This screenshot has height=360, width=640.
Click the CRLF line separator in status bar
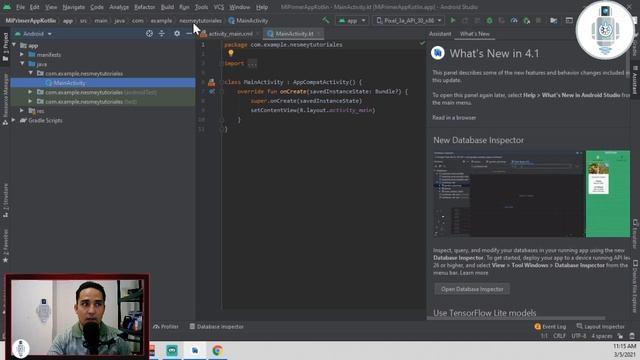click(x=559, y=336)
